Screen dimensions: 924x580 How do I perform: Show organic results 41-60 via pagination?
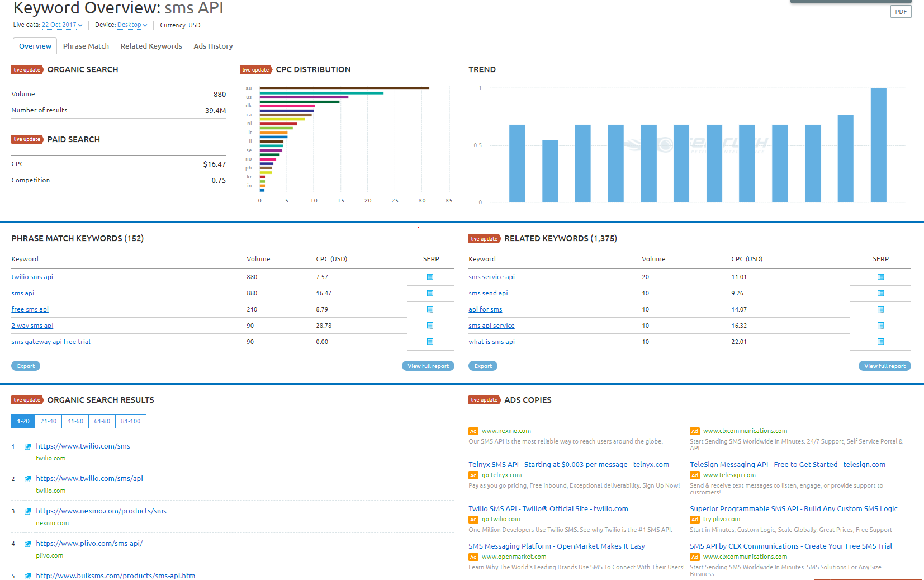(x=75, y=421)
